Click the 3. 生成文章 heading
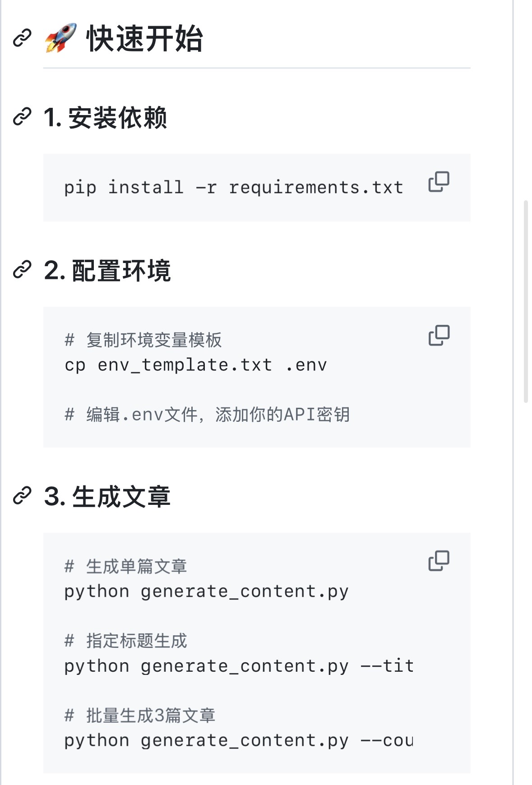This screenshot has width=532, height=785. [x=107, y=496]
